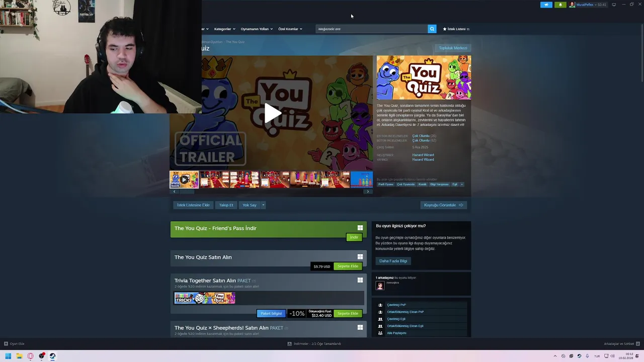Click Windows icon on Trivia Together row

coord(360,280)
